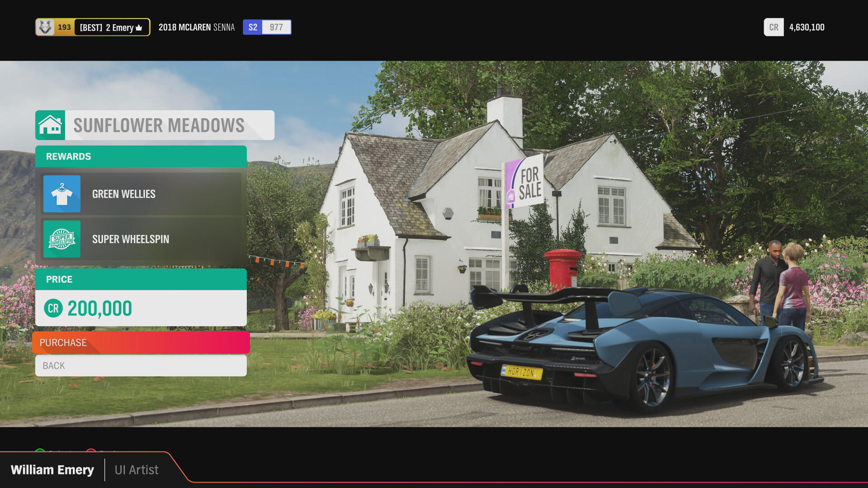Click the red Back button prompt
The height and width of the screenshot is (488, 868).
point(91,451)
